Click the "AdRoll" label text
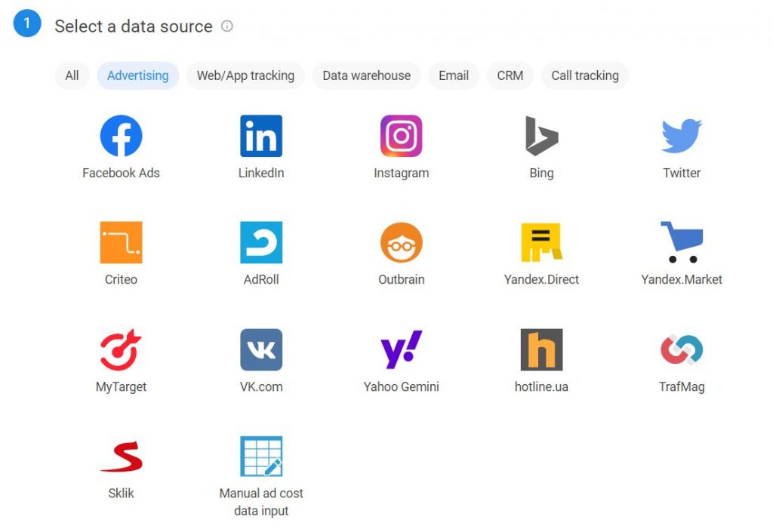The image size is (773, 532). 261,279
